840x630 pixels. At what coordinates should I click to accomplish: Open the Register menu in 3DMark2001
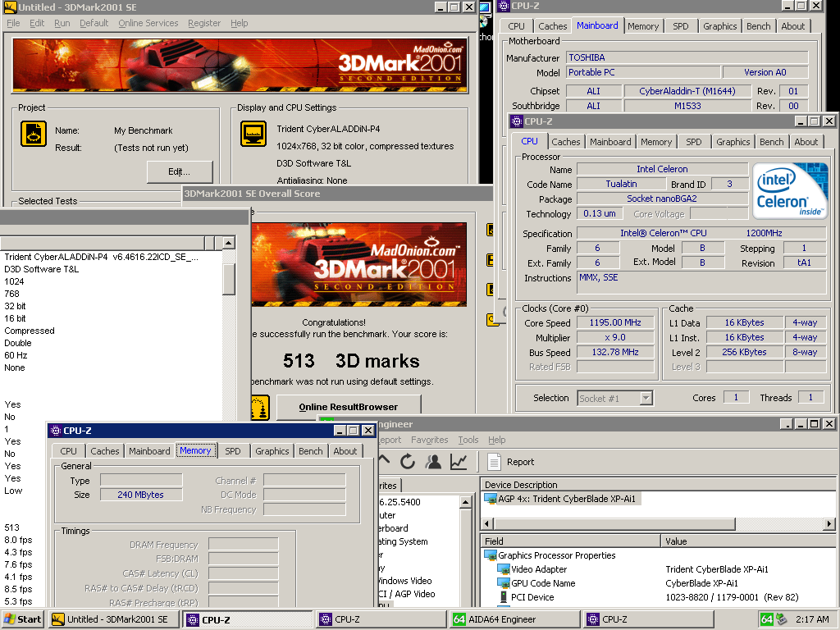[204, 23]
